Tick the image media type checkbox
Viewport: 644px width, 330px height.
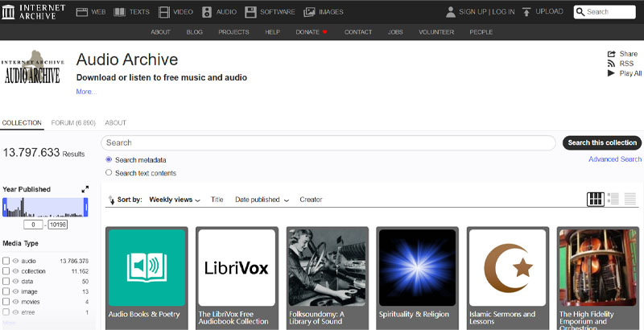point(6,291)
